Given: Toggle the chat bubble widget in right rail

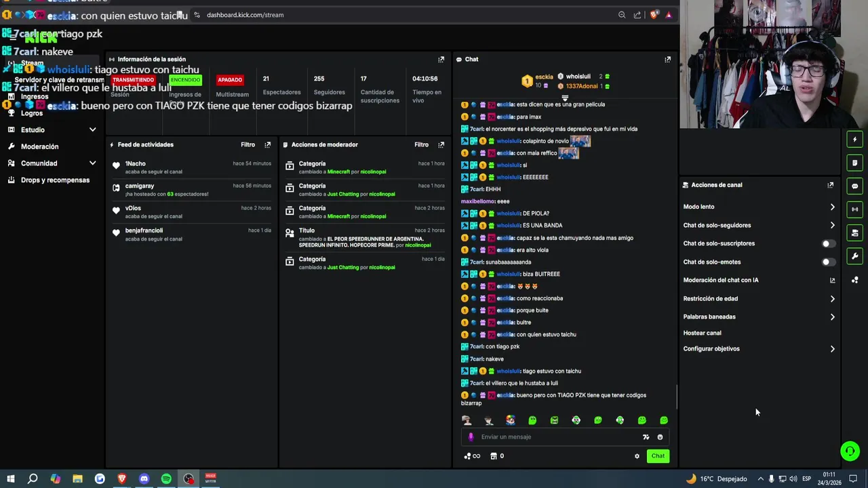Looking at the screenshot, I should pyautogui.click(x=854, y=186).
